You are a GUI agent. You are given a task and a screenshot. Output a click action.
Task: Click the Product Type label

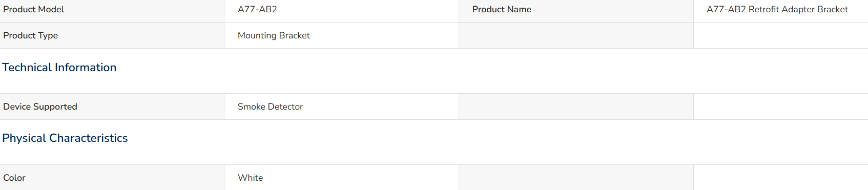coord(30,35)
